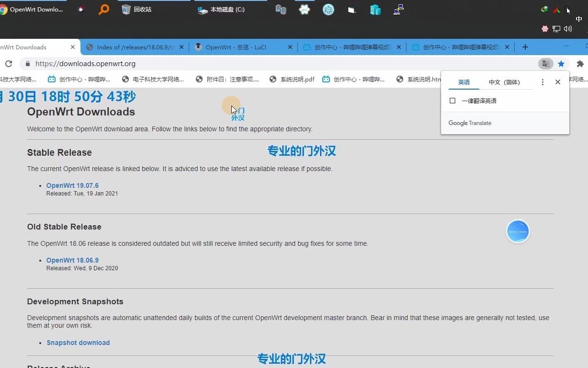Close the Index of /releases/18.06.9 tab
The image size is (588, 368).
click(182, 47)
